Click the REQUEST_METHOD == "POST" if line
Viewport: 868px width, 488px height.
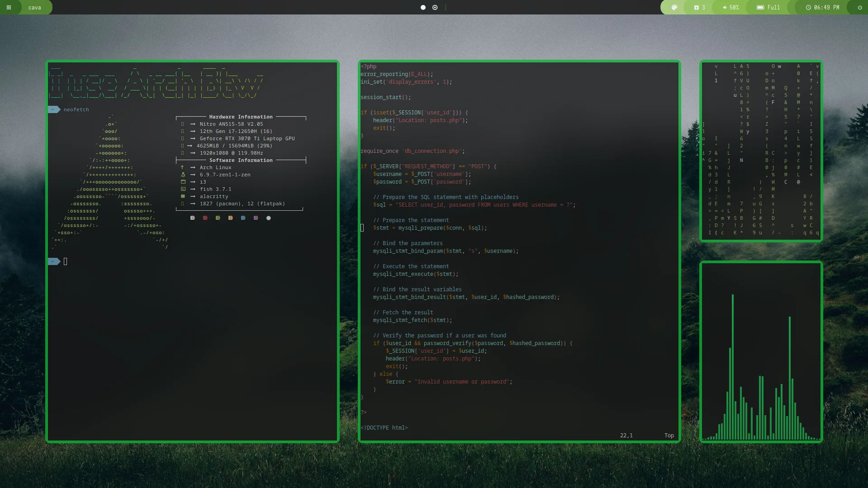click(x=428, y=166)
